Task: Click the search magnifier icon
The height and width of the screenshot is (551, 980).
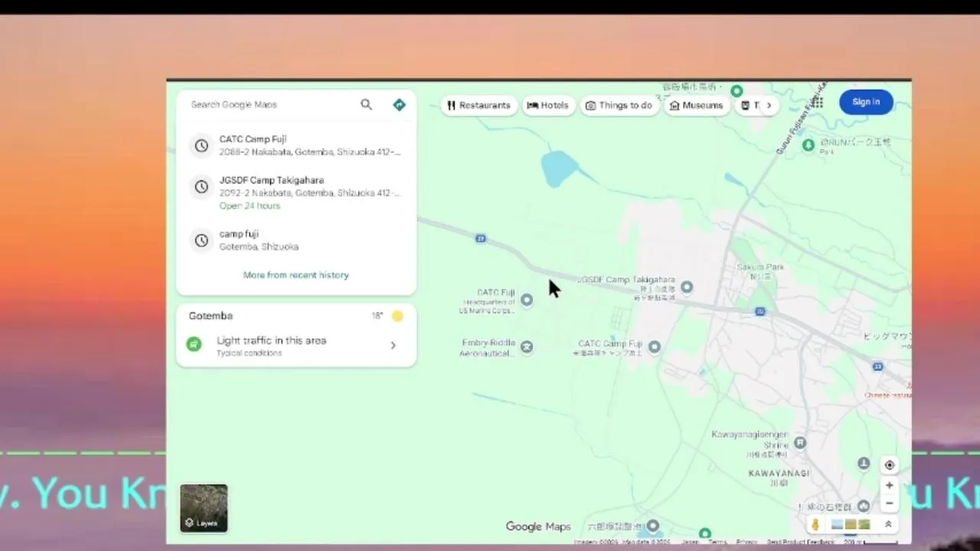Action: click(x=366, y=105)
